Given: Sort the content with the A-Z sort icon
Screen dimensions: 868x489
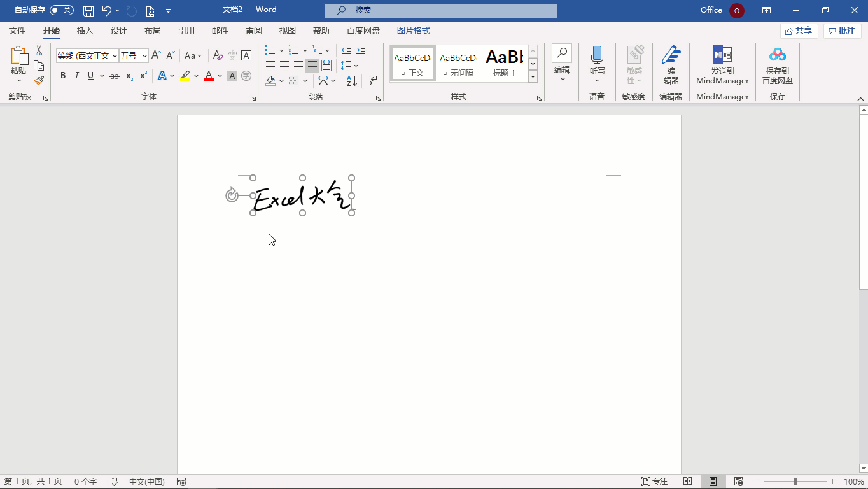Looking at the screenshot, I should (351, 81).
